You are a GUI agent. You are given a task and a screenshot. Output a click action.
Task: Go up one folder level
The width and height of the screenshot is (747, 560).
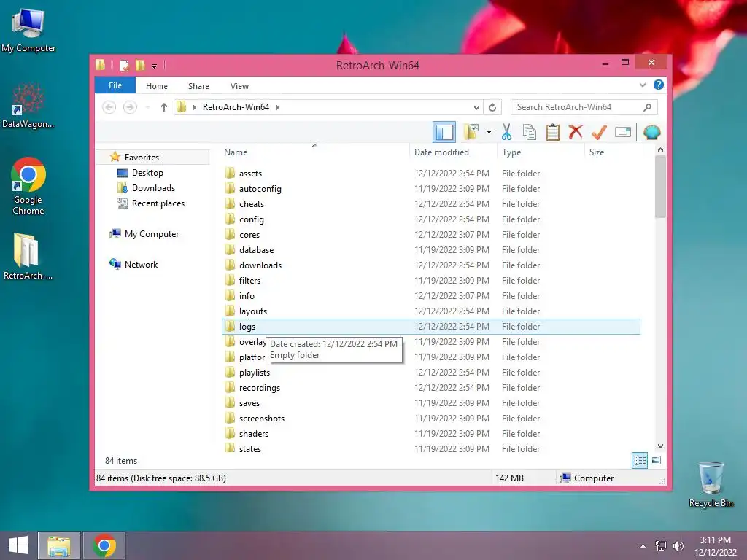pyautogui.click(x=164, y=107)
